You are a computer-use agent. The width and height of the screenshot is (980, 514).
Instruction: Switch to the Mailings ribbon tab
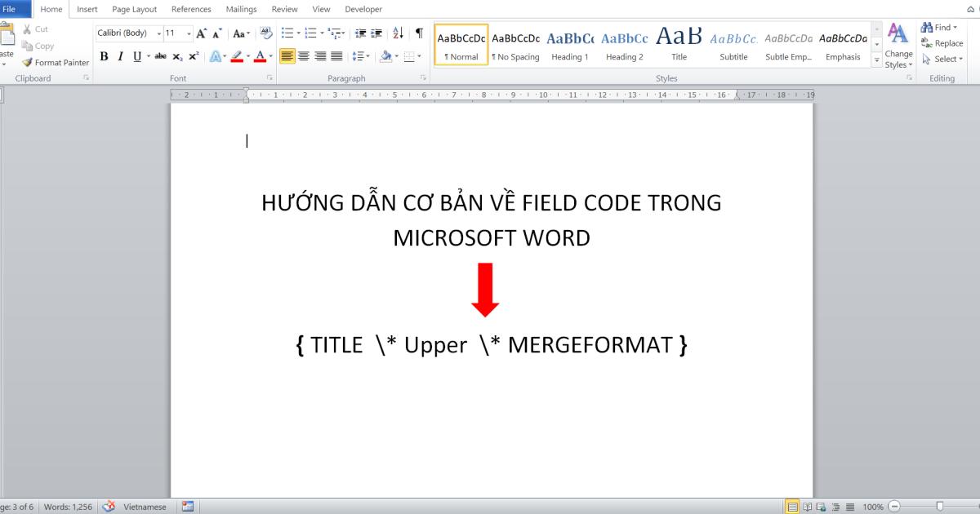[241, 9]
